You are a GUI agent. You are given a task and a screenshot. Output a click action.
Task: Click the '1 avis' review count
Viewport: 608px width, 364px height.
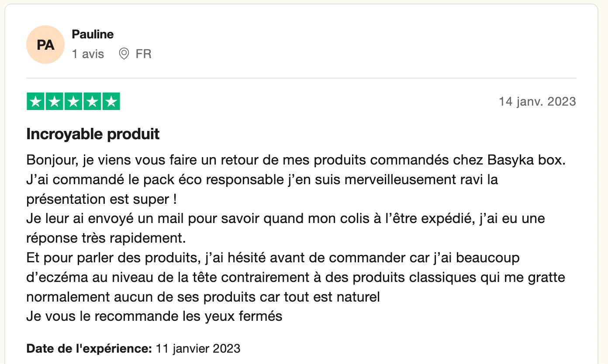pos(88,54)
